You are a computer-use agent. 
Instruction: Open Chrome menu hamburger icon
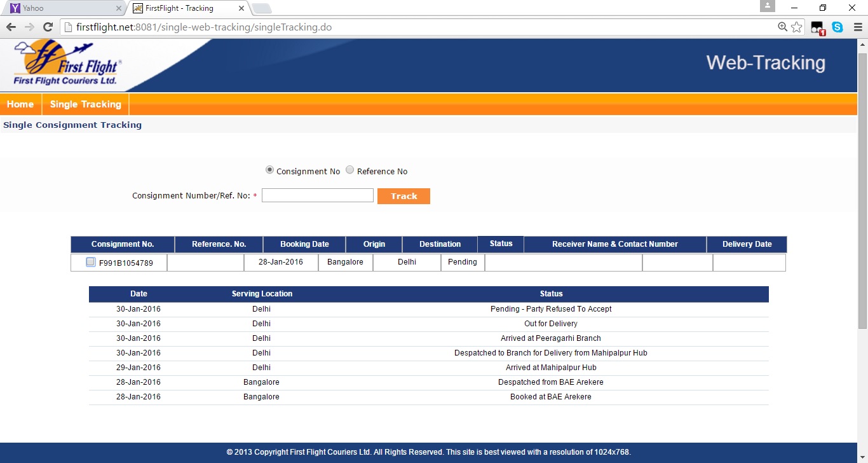(x=857, y=27)
